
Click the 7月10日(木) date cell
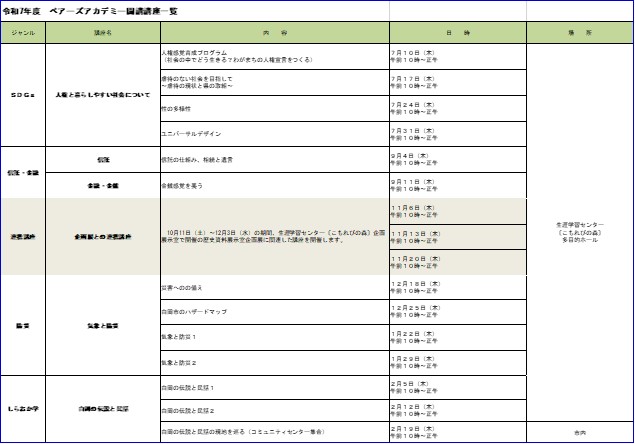[458, 56]
